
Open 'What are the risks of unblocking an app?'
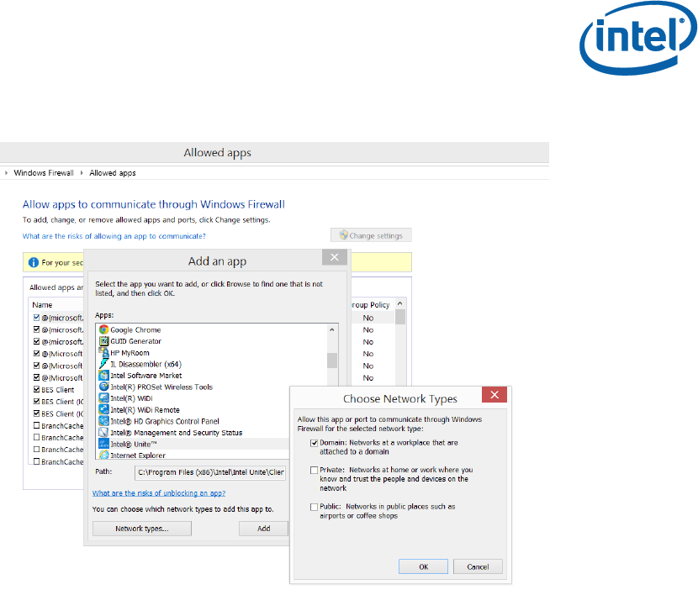[x=159, y=493]
